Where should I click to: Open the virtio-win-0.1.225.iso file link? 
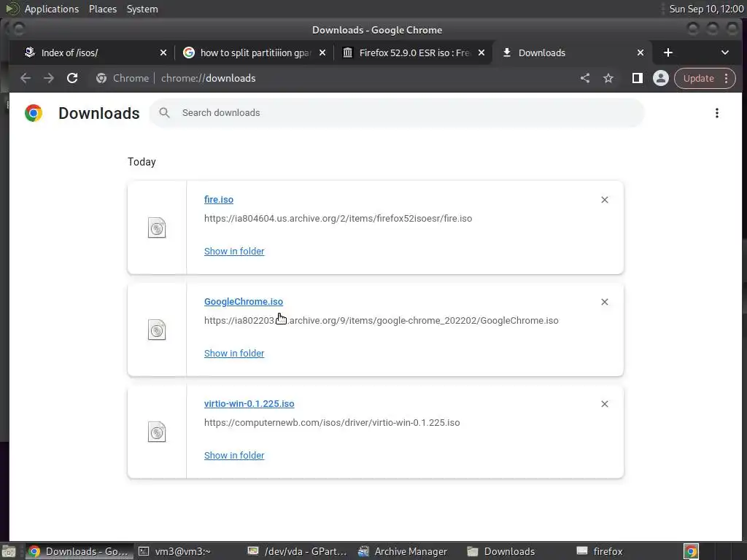pyautogui.click(x=249, y=403)
